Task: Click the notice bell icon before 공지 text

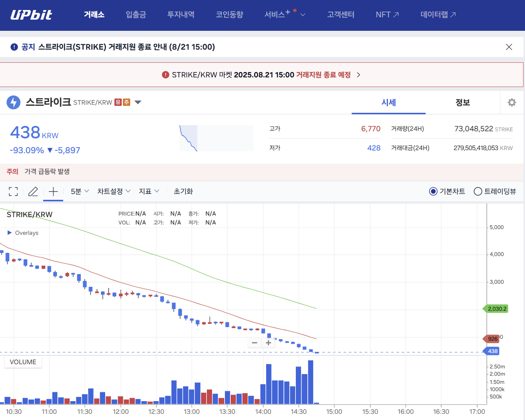Action: point(14,47)
